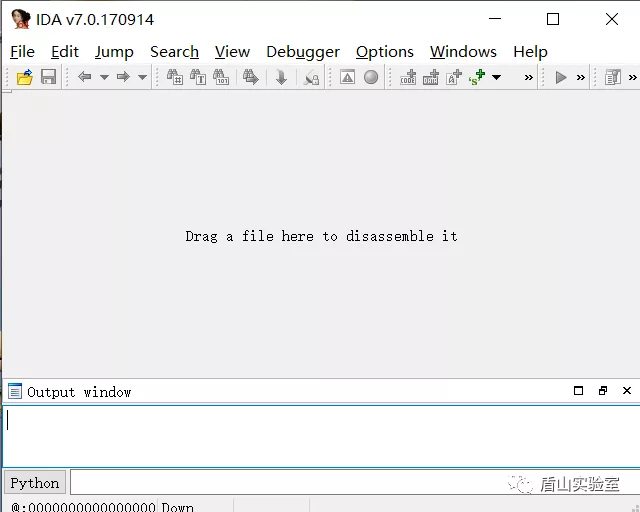
Task: Close the Output window panel
Action: [x=627, y=391]
